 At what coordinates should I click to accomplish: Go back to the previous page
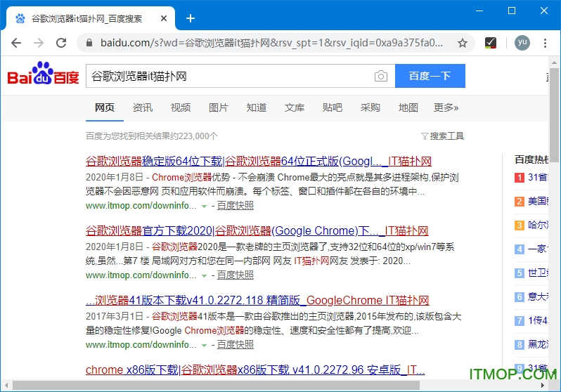point(16,43)
